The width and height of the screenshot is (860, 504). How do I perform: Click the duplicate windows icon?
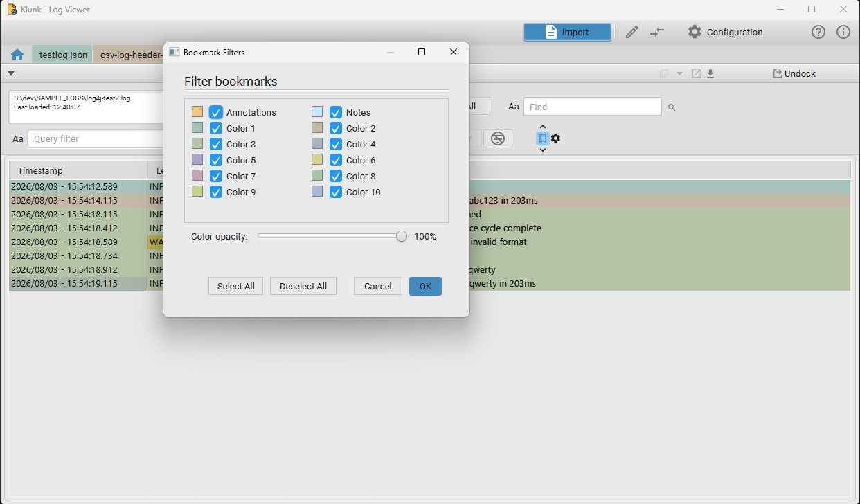pyautogui.click(x=665, y=74)
